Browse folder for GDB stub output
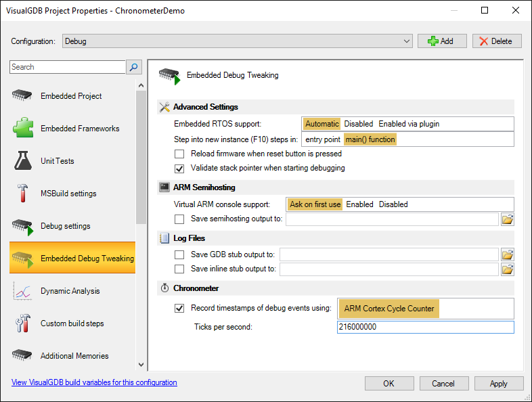This screenshot has width=532, height=402. pos(508,254)
